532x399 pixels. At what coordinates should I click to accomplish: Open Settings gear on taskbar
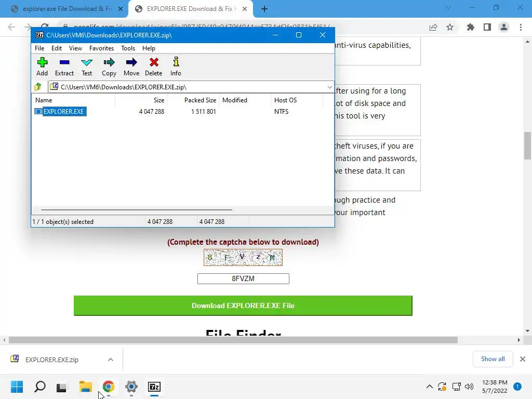coord(131,387)
